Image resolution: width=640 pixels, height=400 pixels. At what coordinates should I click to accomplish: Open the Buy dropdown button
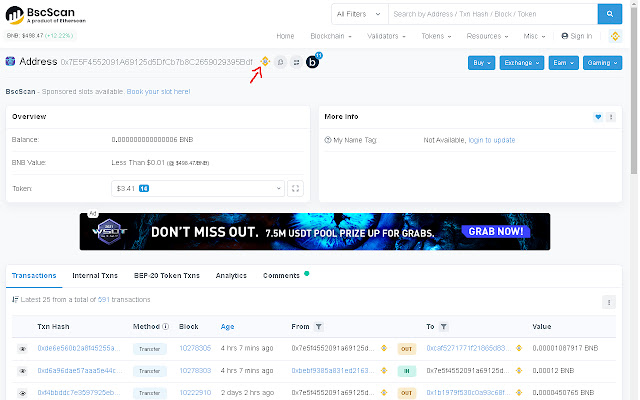483,63
